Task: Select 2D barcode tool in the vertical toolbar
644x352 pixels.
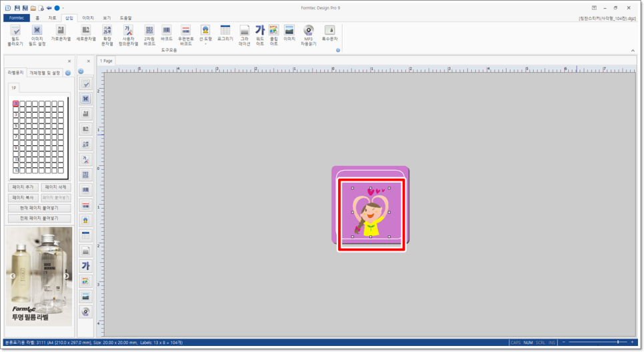Action: point(85,175)
